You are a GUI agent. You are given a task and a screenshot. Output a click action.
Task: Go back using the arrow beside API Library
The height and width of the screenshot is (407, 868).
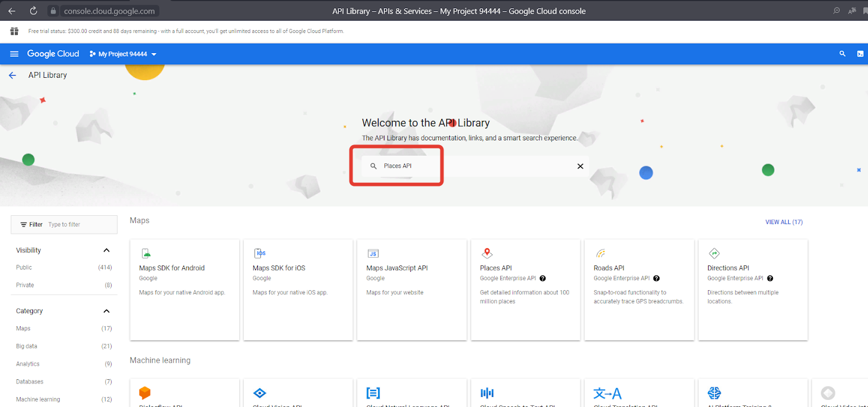12,76
